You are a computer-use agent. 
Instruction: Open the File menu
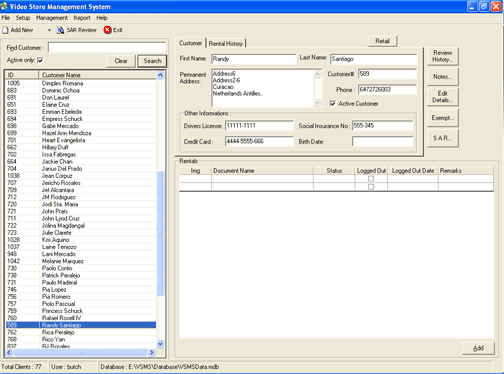pyautogui.click(x=6, y=18)
